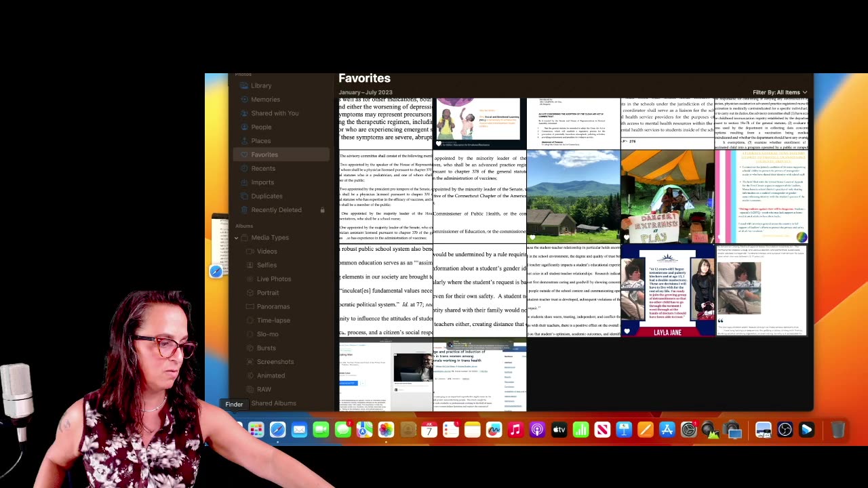Open Time-lapse media type
This screenshot has width=868, height=488.
click(x=273, y=320)
